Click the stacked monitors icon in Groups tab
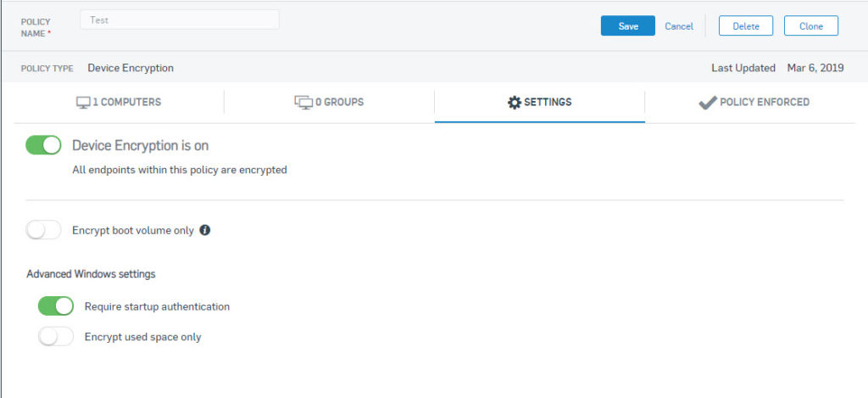 pyautogui.click(x=303, y=103)
